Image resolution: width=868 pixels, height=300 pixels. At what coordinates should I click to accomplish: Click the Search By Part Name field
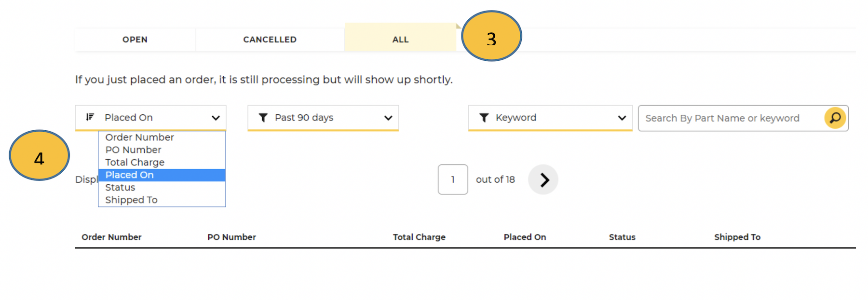tap(723, 118)
